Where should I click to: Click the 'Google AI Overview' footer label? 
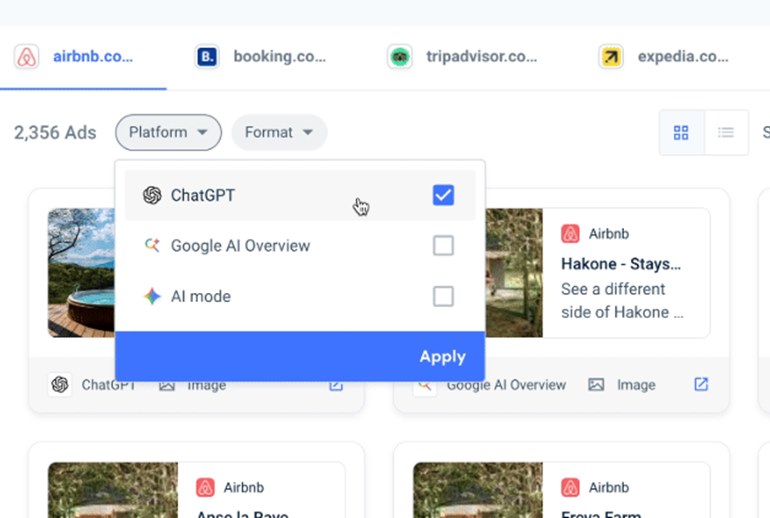506,385
